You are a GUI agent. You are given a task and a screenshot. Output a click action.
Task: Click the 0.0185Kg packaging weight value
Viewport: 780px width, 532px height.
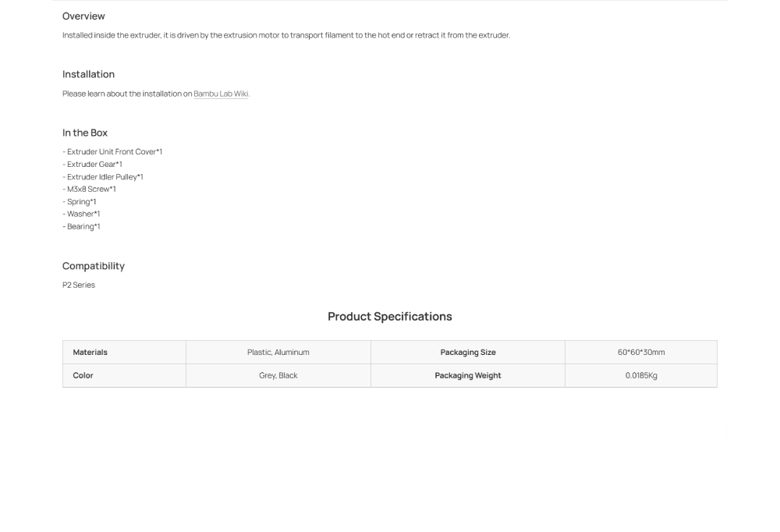click(641, 376)
